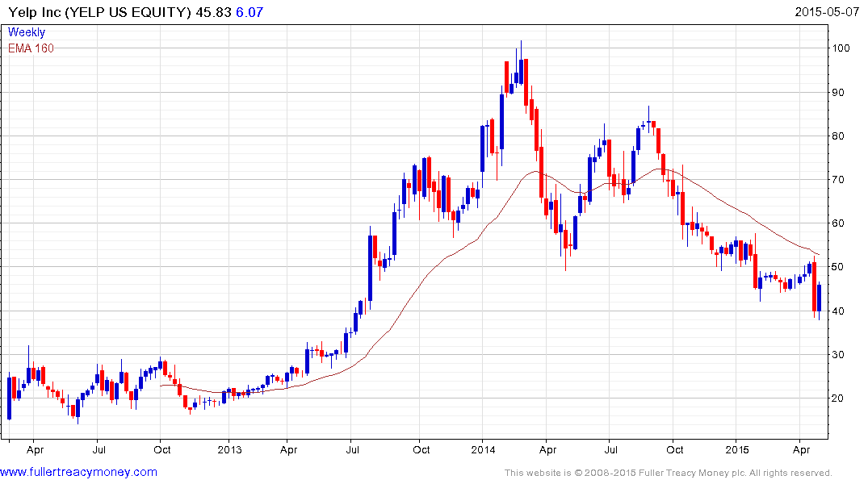The height and width of the screenshot is (484, 868).
Task: Click the 50 price axis label
Action: (838, 267)
